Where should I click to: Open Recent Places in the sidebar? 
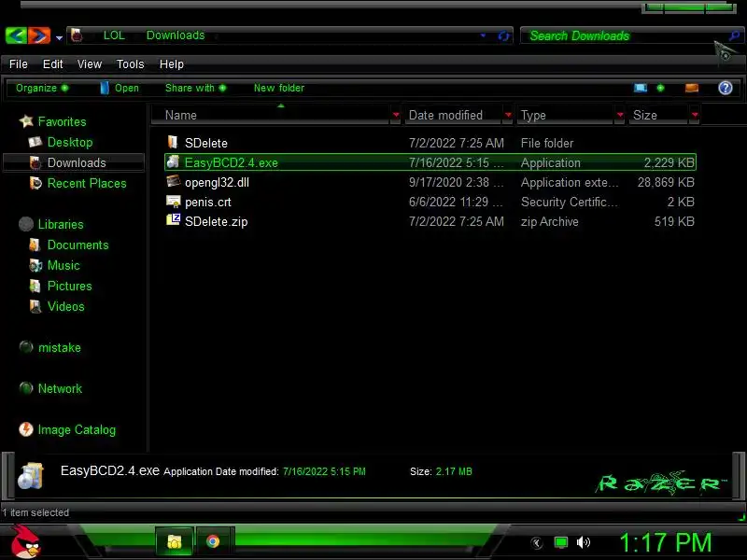click(x=87, y=183)
